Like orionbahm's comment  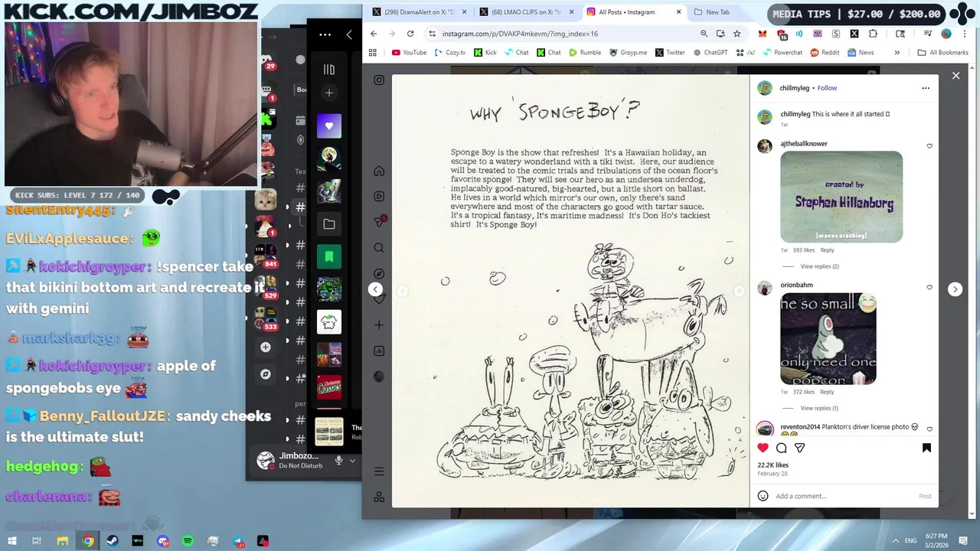pyautogui.click(x=929, y=288)
